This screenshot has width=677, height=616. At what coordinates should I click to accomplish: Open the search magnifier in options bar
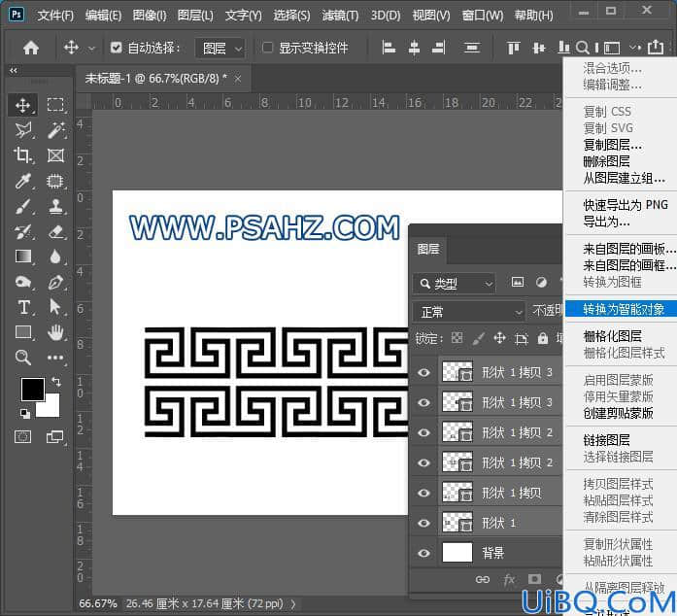[582, 48]
